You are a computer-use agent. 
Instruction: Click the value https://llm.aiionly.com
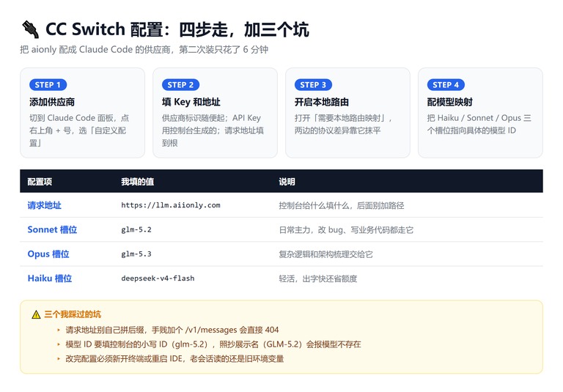(171, 205)
